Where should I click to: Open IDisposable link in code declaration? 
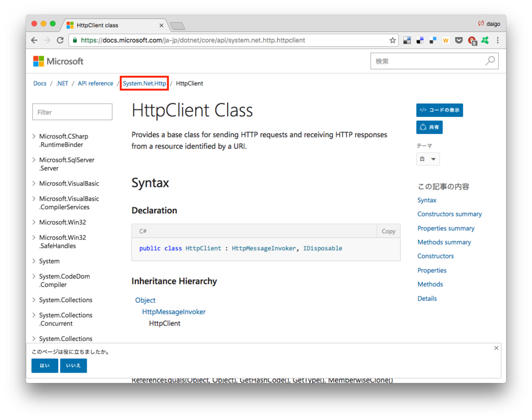point(322,249)
